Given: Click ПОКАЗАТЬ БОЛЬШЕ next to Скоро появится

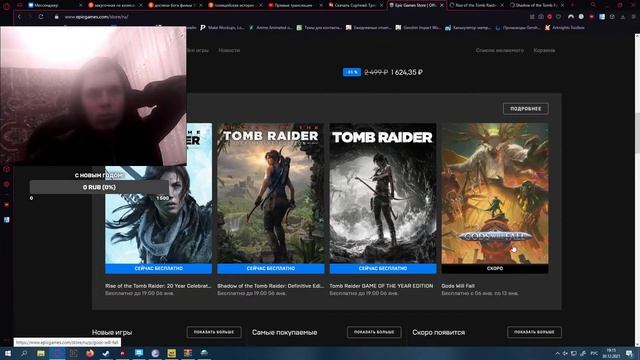Looking at the screenshot, I should [534, 332].
